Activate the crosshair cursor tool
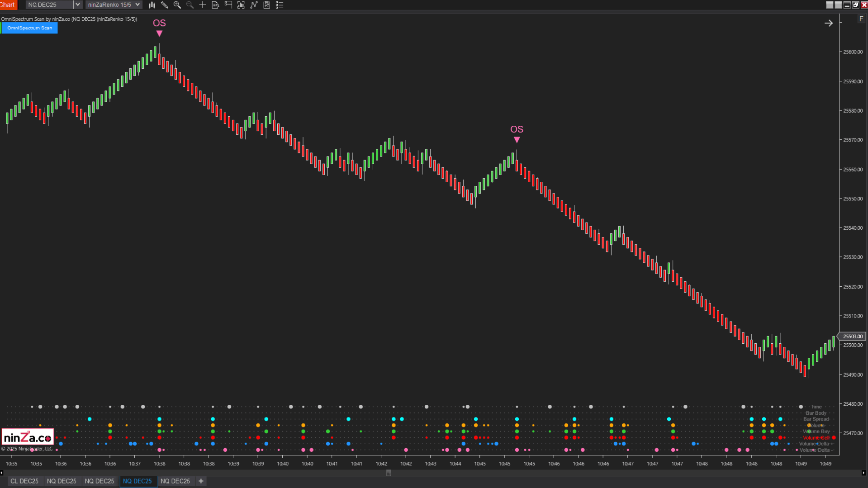This screenshot has width=868, height=488. 203,5
